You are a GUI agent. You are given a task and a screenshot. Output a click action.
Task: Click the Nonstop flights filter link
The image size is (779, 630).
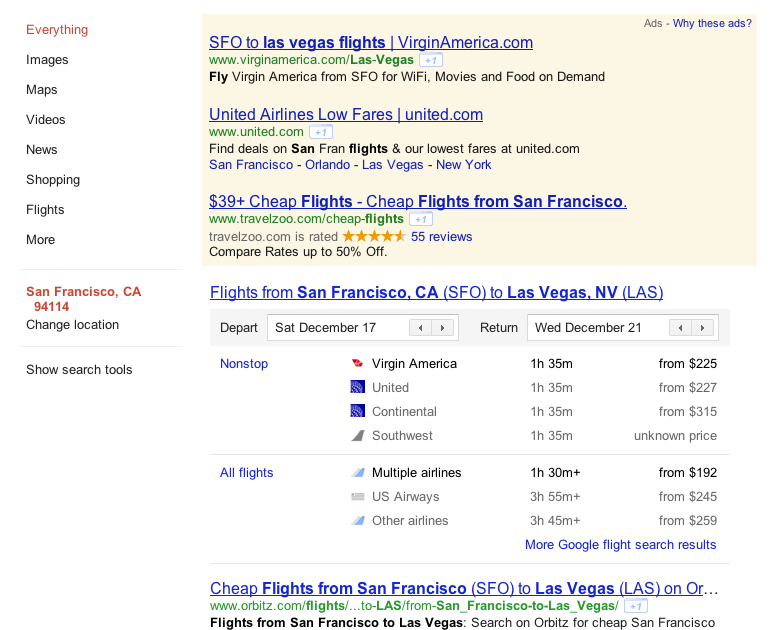coord(244,364)
